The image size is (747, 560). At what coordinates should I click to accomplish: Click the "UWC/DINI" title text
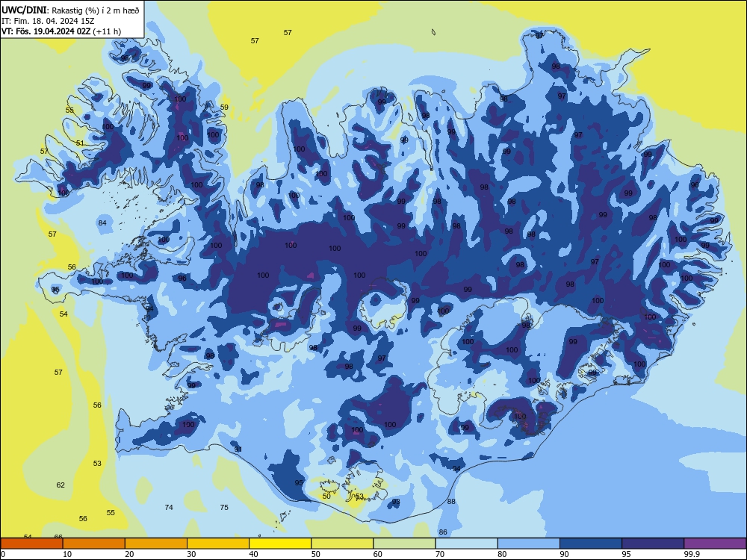point(24,10)
